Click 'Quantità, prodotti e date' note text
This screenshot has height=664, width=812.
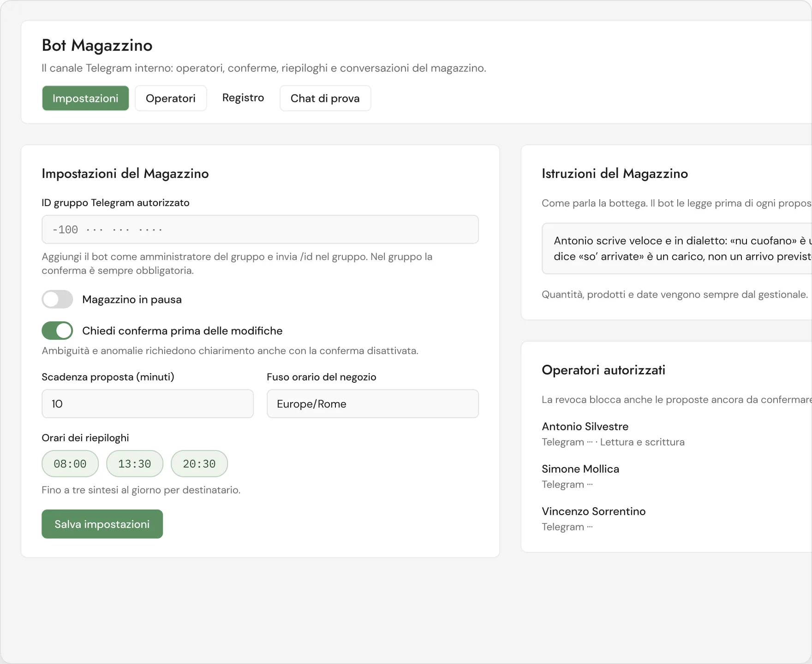click(675, 294)
